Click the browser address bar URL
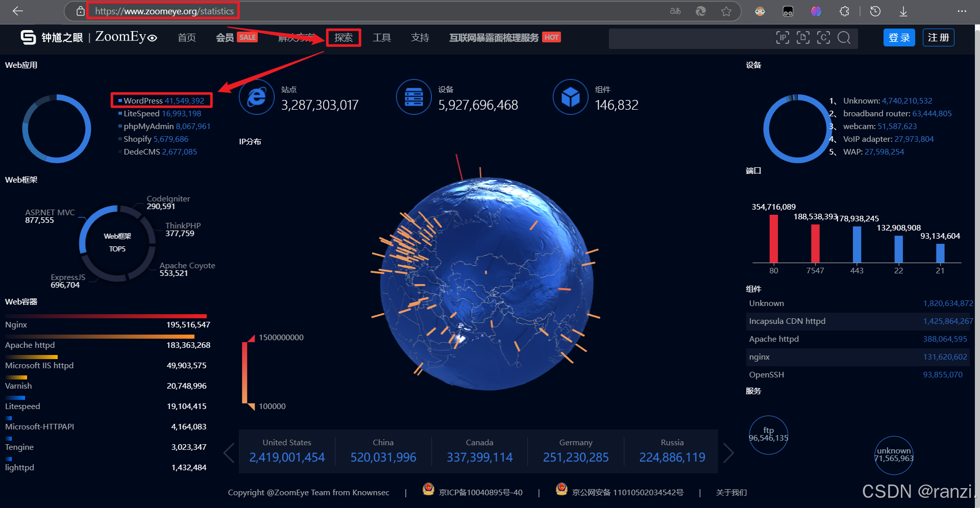980x508 pixels. (x=164, y=11)
